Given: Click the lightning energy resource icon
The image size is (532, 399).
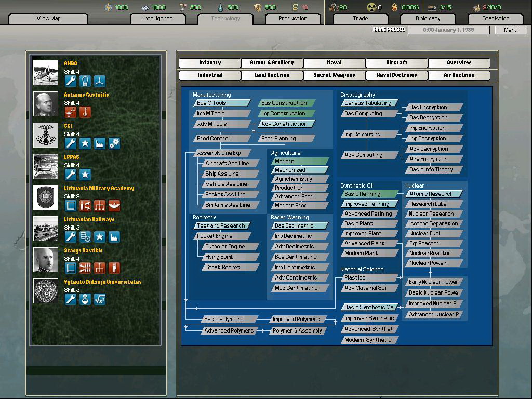Looking at the screenshot, I should point(108,7).
